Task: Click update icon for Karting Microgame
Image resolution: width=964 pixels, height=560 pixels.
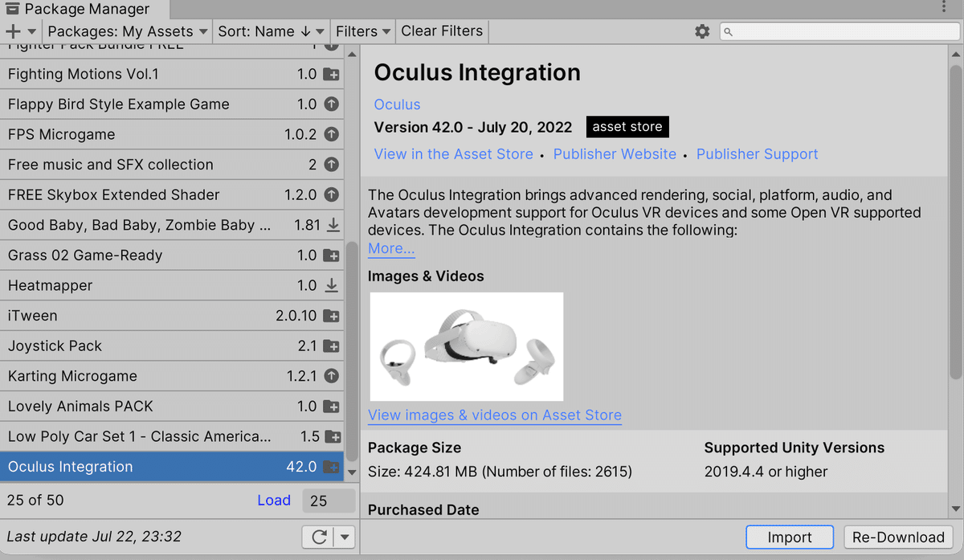Action: point(331,376)
